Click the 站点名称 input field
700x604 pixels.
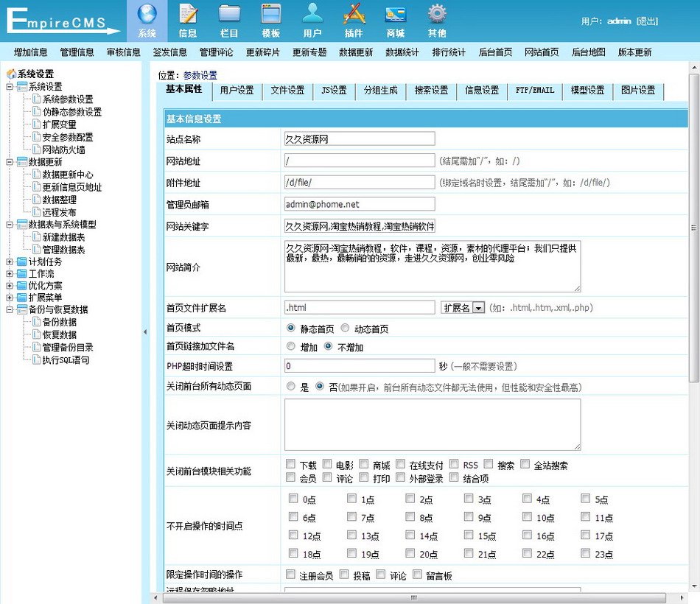(360, 138)
